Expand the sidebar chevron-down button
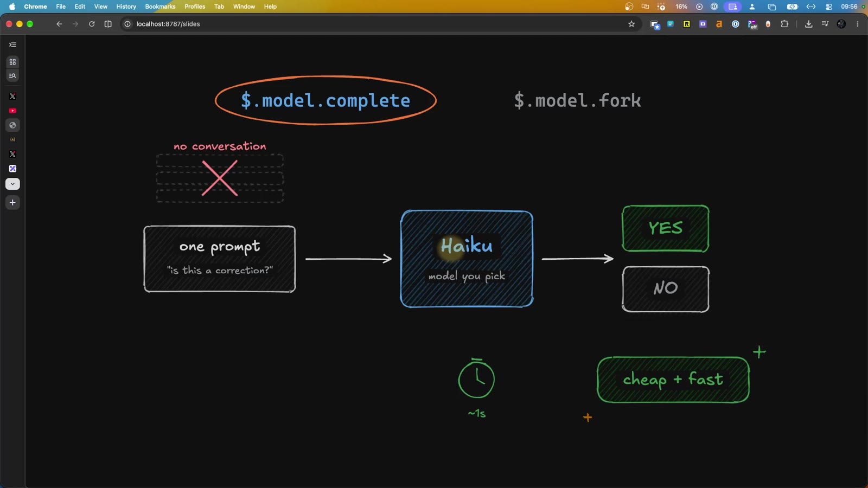 pos(12,184)
